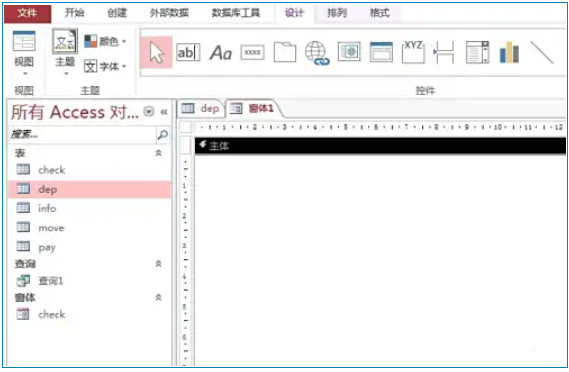The image size is (569, 372).
Task: Select the Button control
Action: pyautogui.click(x=253, y=53)
